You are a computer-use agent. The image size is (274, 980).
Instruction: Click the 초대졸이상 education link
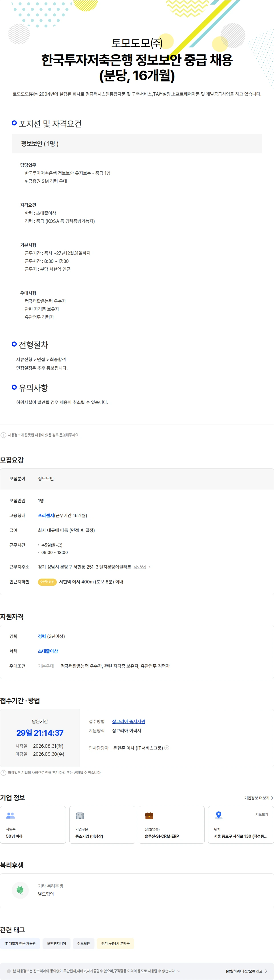click(x=48, y=651)
